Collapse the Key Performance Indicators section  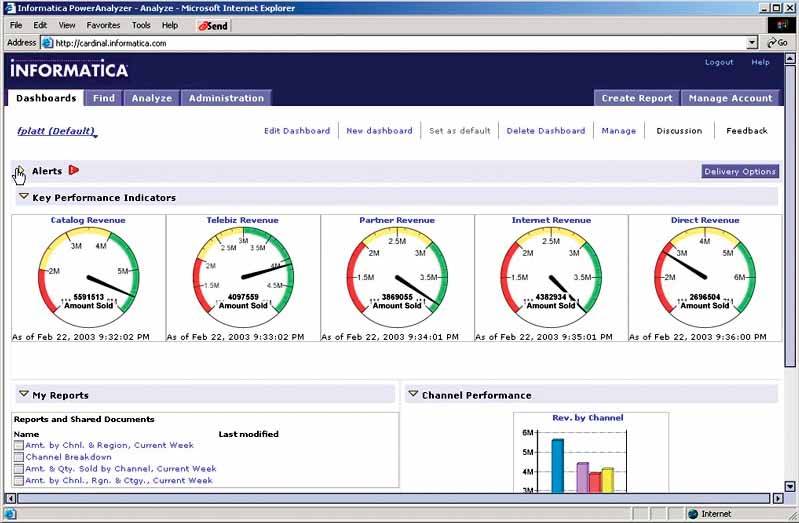[x=24, y=197]
